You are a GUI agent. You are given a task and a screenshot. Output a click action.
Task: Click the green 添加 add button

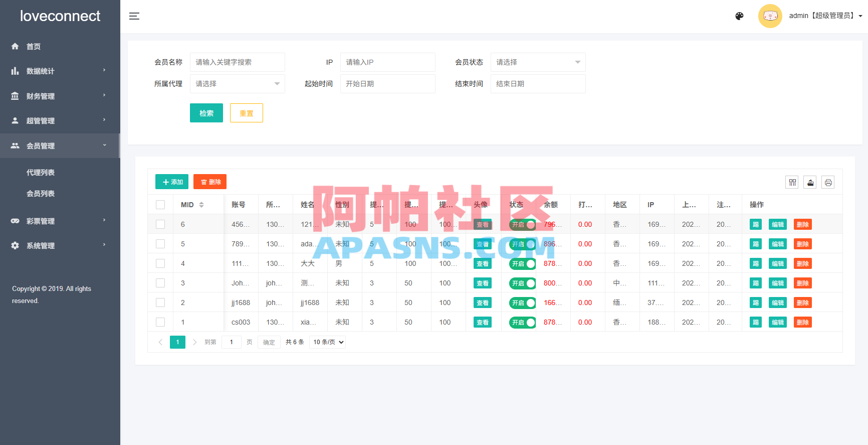click(172, 182)
